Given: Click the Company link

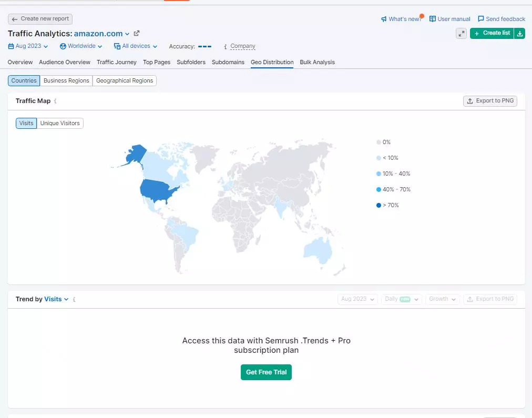Looking at the screenshot, I should (x=242, y=46).
